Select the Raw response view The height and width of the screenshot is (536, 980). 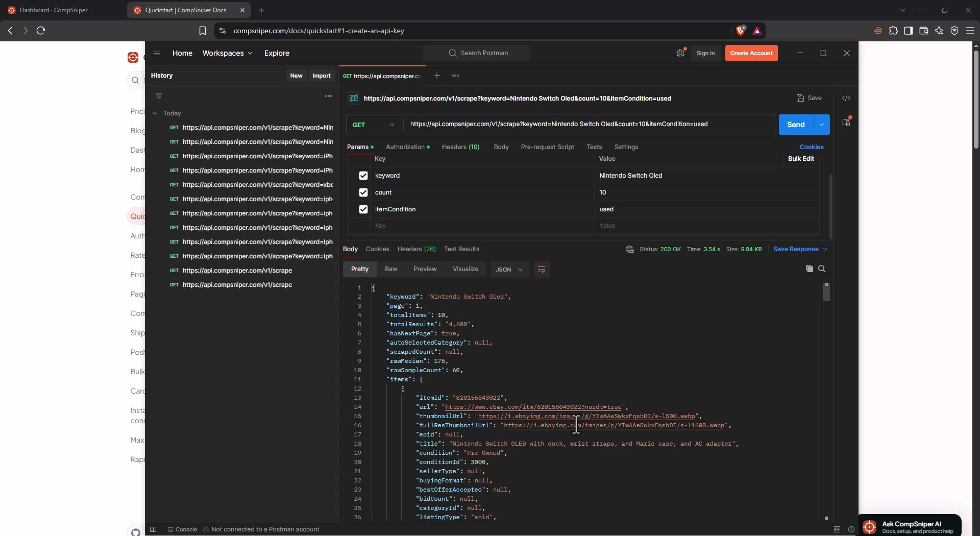tap(391, 269)
